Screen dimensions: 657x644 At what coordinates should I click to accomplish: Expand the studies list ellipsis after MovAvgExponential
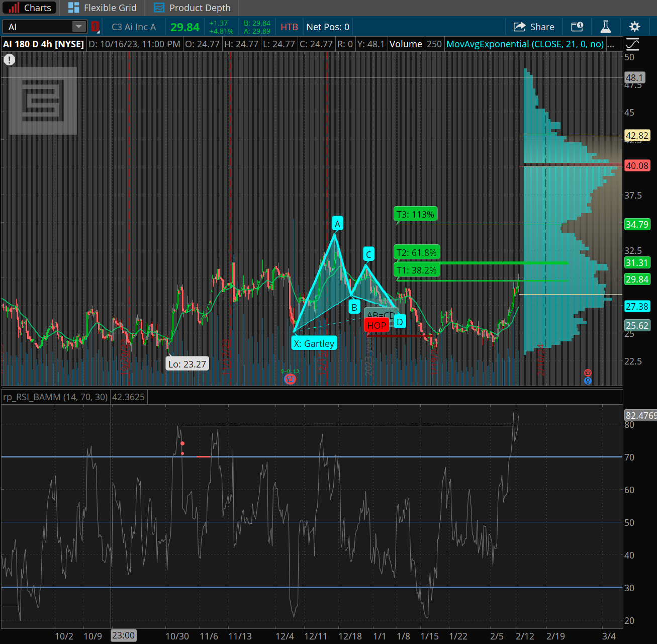click(x=611, y=44)
